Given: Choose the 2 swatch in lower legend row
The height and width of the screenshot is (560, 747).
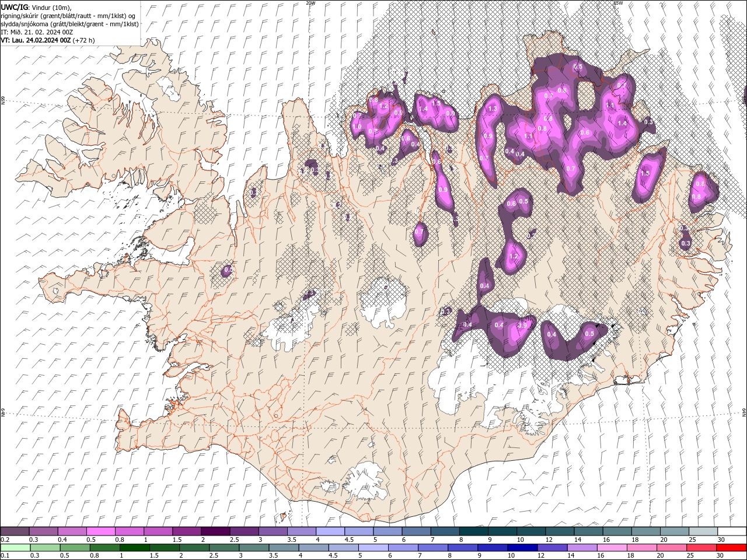Looking at the screenshot, I should [194, 547].
